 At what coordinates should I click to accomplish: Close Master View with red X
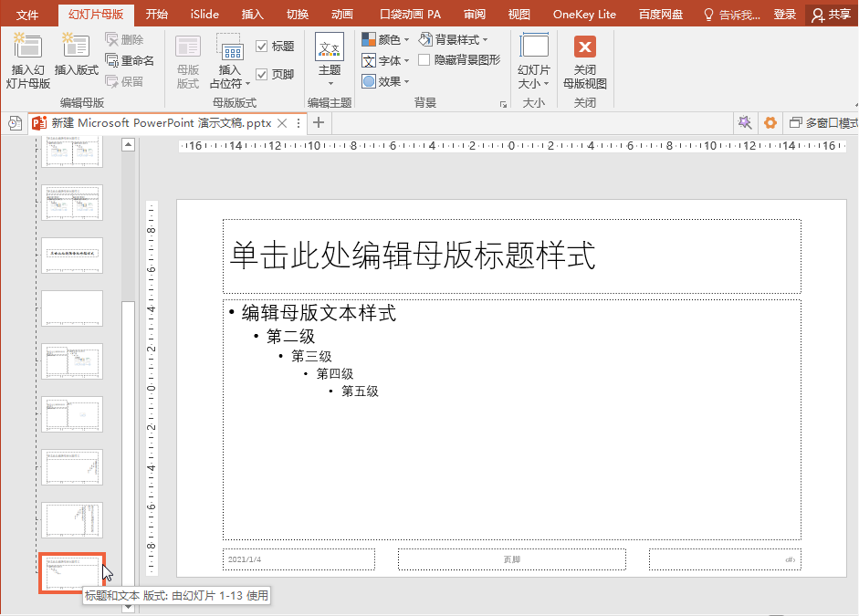click(584, 47)
